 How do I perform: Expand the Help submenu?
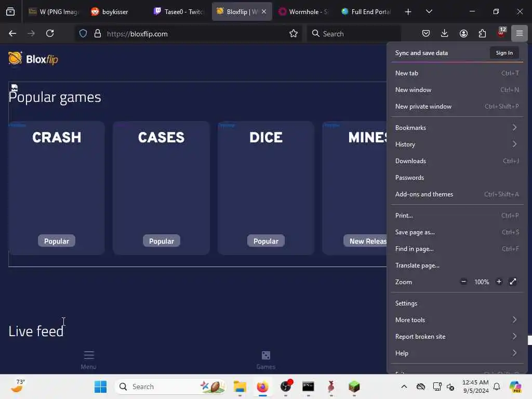pos(457,353)
